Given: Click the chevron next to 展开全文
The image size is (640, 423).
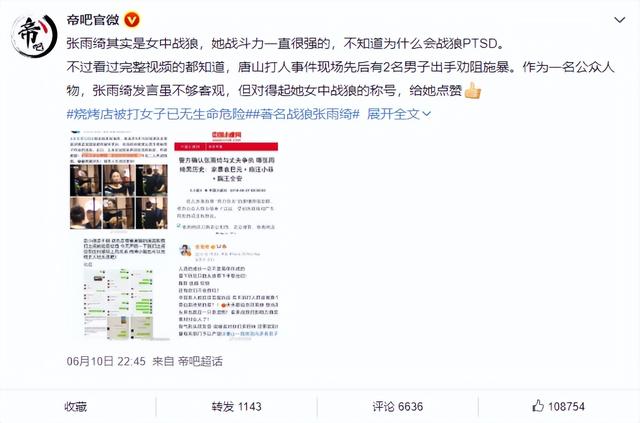Looking at the screenshot, I should pyautogui.click(x=427, y=114).
